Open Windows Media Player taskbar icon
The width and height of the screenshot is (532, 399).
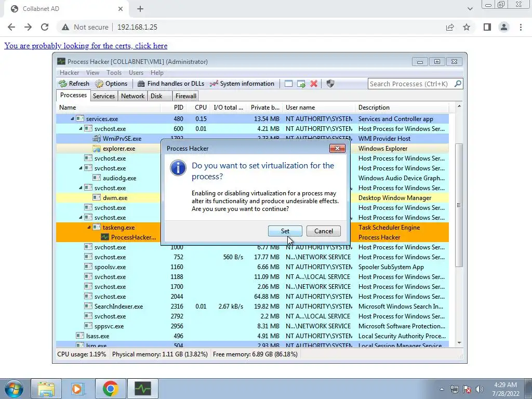coord(77,389)
